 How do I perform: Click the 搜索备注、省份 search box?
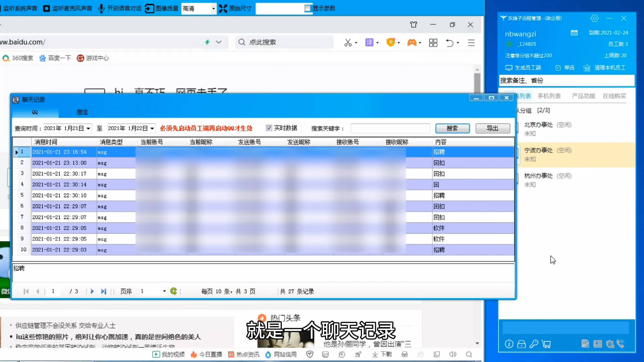(x=567, y=80)
